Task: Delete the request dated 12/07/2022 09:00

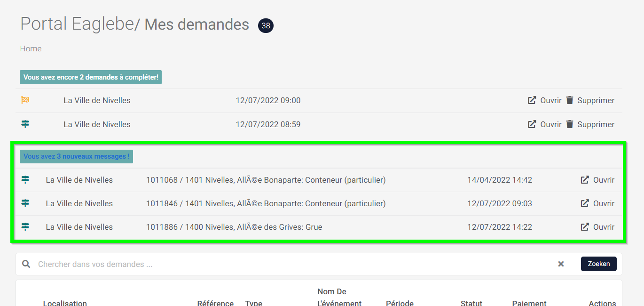Action: tap(590, 100)
